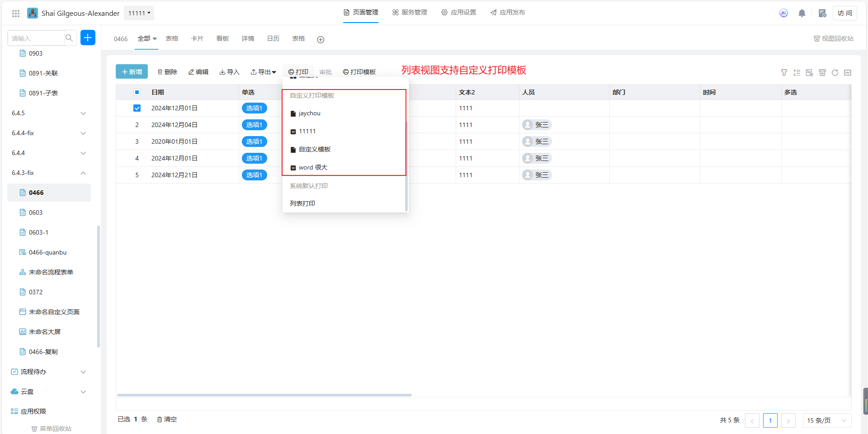
Task: Add a new view with plus circle icon
Action: tap(321, 40)
